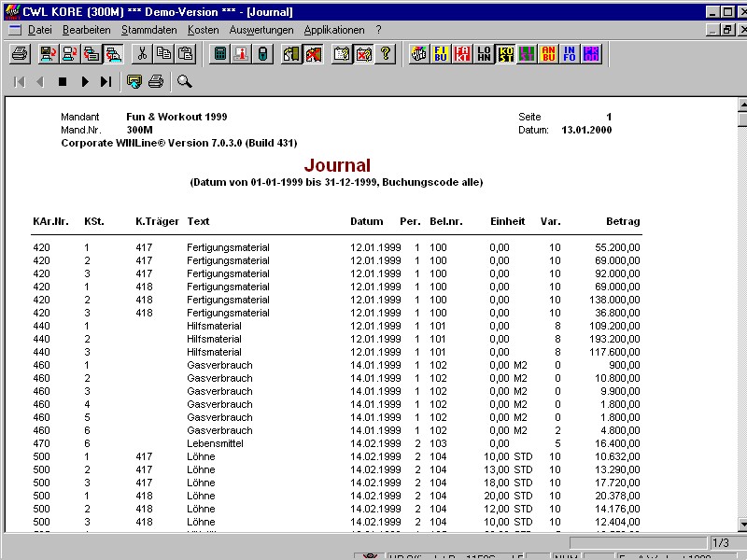Open the LOHN module
Image resolution: width=747 pixels, height=560 pixels.
click(484, 54)
